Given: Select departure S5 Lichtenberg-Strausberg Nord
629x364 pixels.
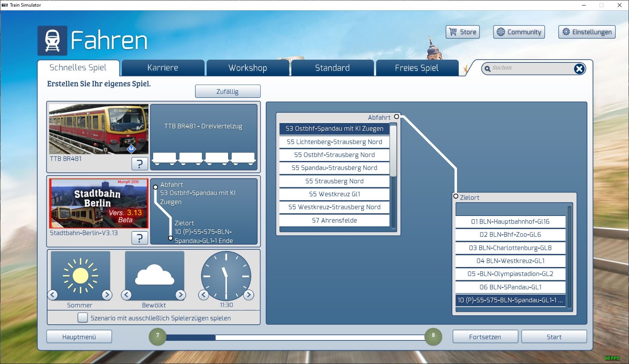Looking at the screenshot, I should [x=335, y=142].
